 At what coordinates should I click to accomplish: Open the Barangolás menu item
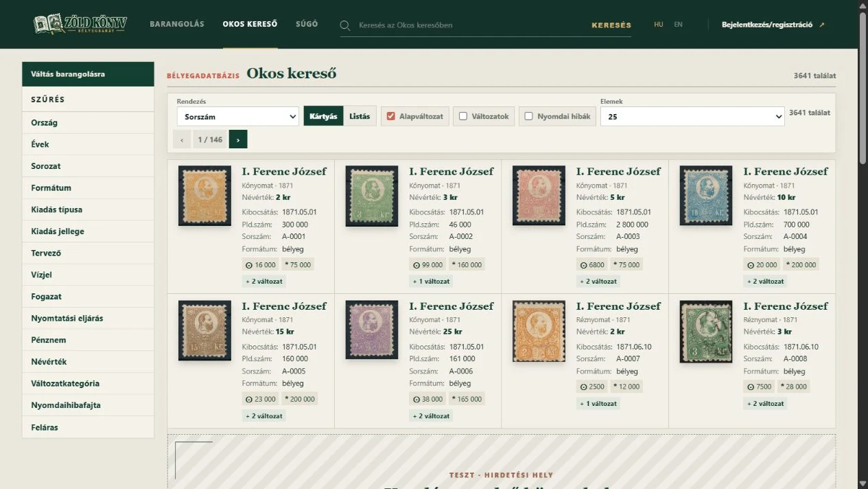[177, 24]
